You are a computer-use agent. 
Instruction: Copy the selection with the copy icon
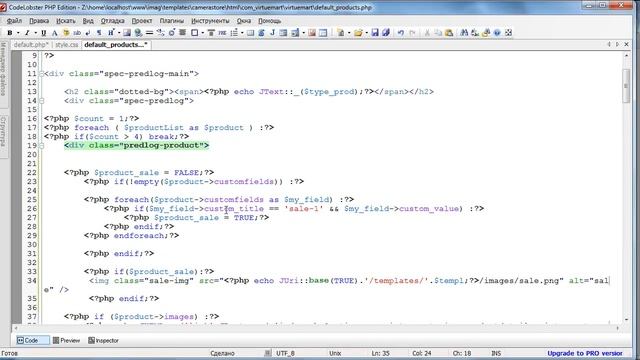tap(438, 33)
